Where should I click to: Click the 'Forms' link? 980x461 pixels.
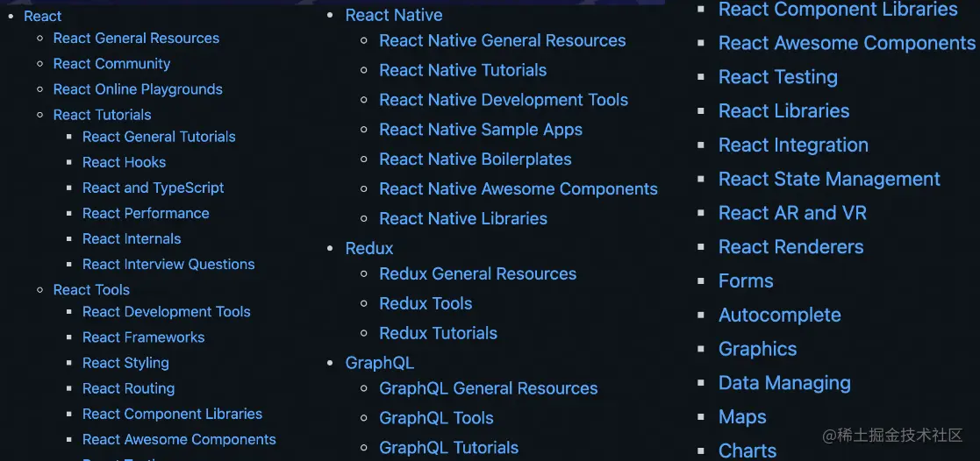(746, 281)
